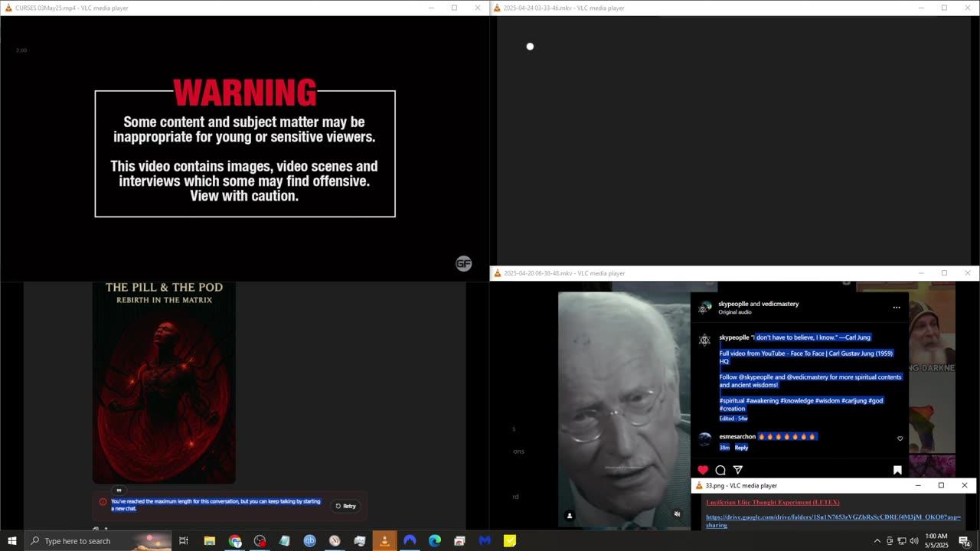
Task: Open skypeoplle profile avatar in post header
Action: 705,308
